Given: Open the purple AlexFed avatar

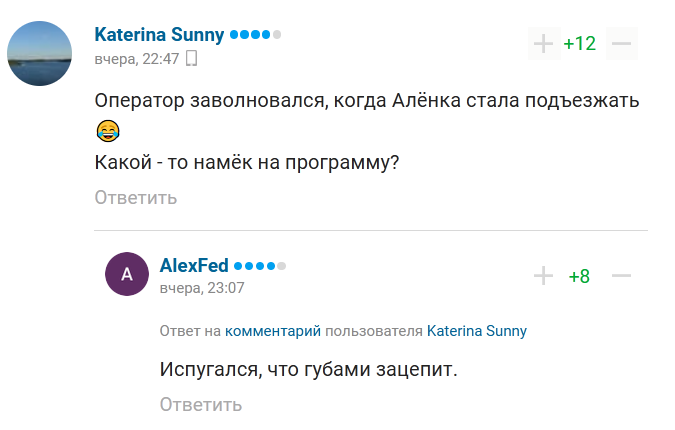Looking at the screenshot, I should [126, 275].
